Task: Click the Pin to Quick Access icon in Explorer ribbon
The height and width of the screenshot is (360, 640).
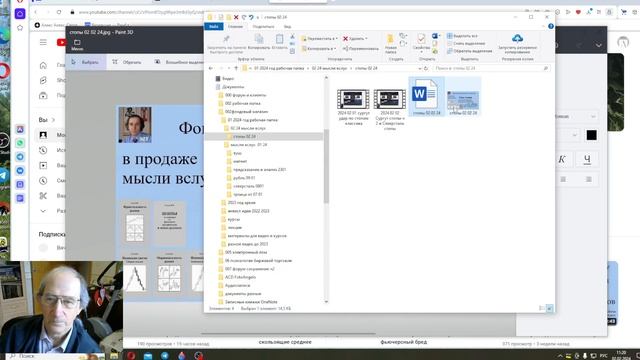Action: [226, 39]
